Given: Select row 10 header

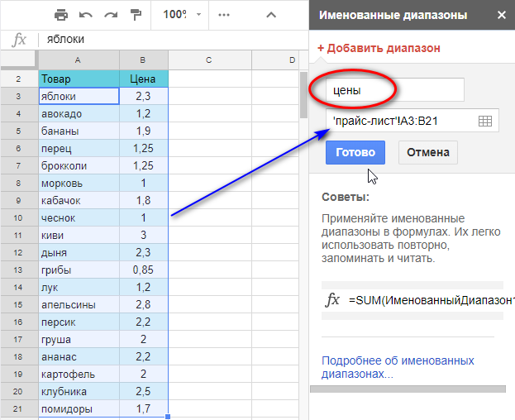Looking at the screenshot, I should [19, 218].
